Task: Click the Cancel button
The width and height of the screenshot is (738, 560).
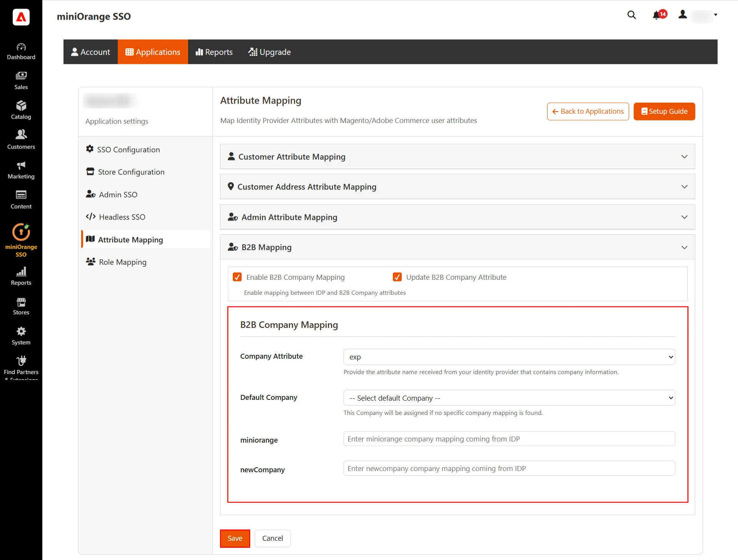Action: click(272, 538)
